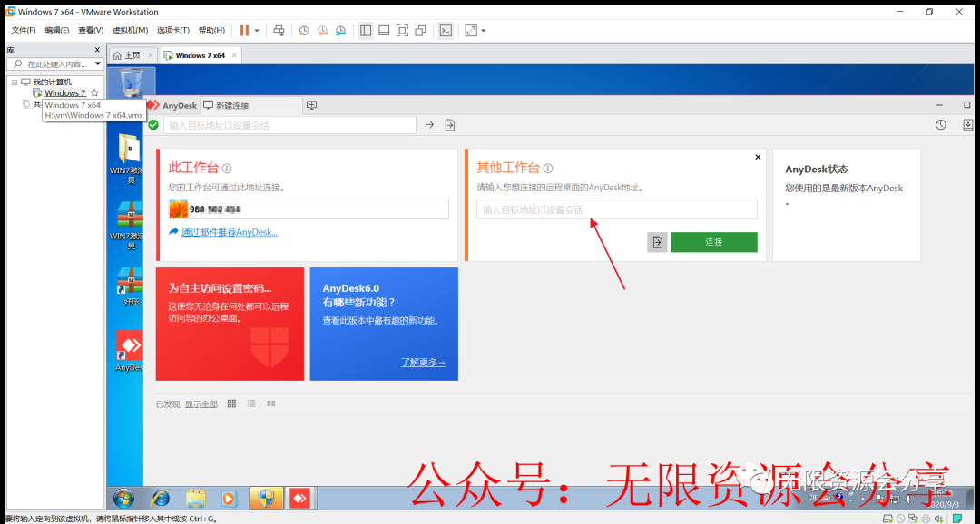Screen dimensions: 980x524
Task: Send Ctrl+Alt+Del to the virtual machine
Action: pyautogui.click(x=279, y=30)
